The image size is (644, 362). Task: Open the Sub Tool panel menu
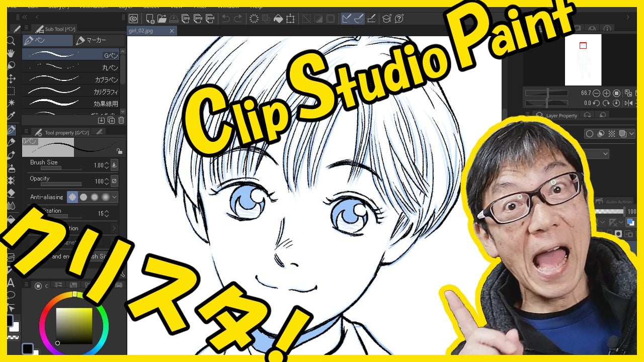tap(26, 29)
